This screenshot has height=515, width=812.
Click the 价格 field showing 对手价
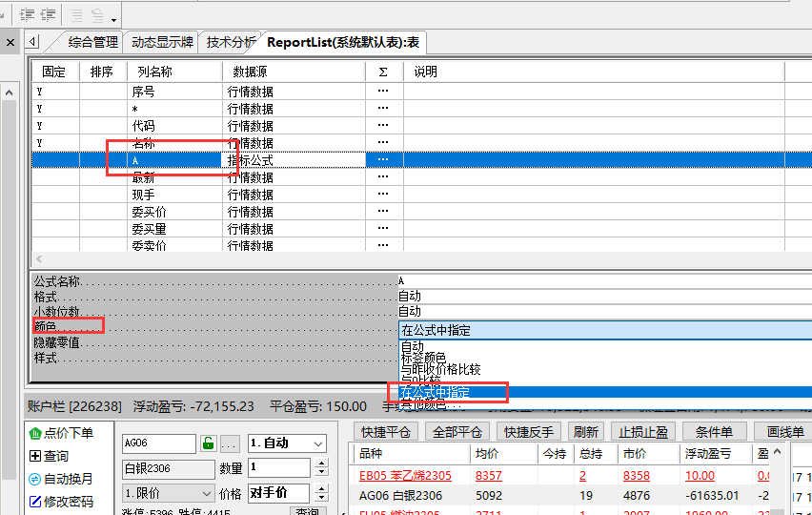pos(278,493)
